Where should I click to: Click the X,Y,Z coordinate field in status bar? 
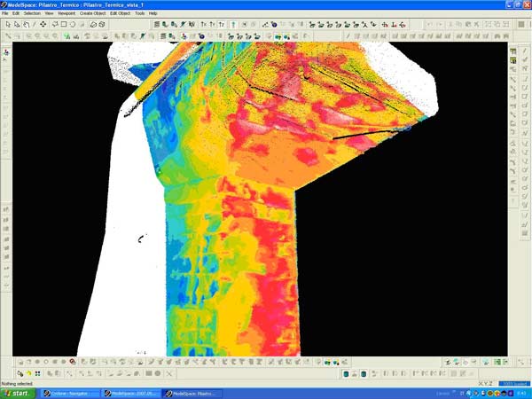coord(488,383)
